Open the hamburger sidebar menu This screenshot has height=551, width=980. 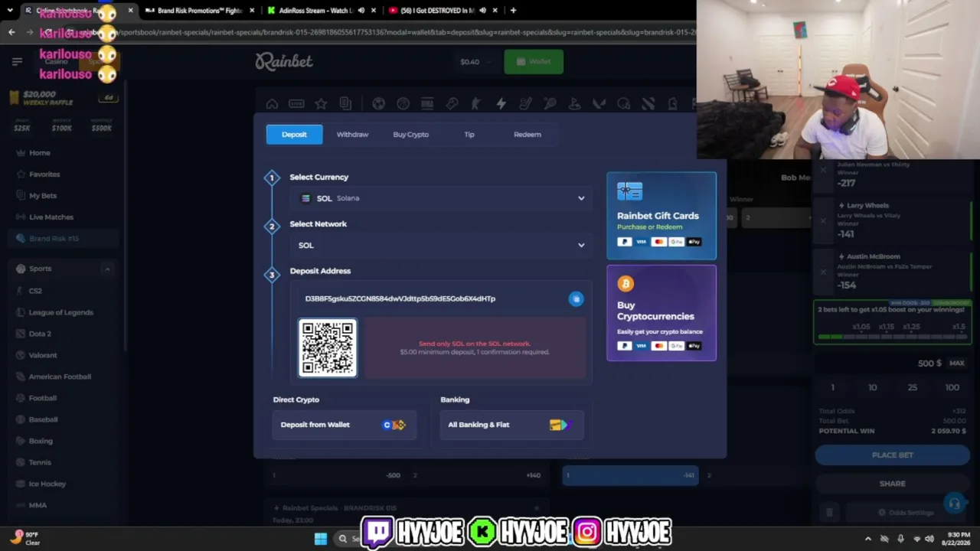(x=17, y=61)
